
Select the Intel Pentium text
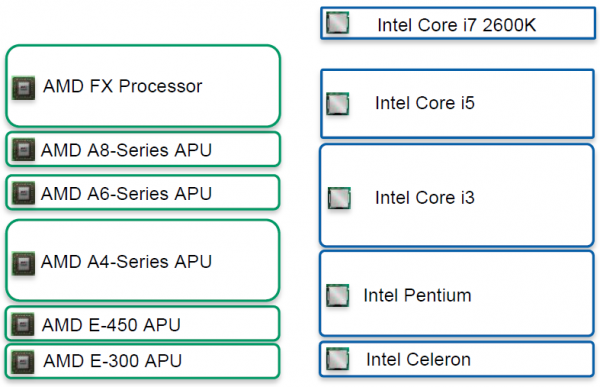(x=417, y=296)
